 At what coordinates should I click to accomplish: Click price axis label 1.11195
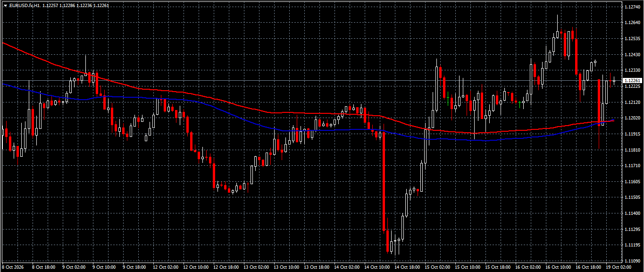point(632,245)
